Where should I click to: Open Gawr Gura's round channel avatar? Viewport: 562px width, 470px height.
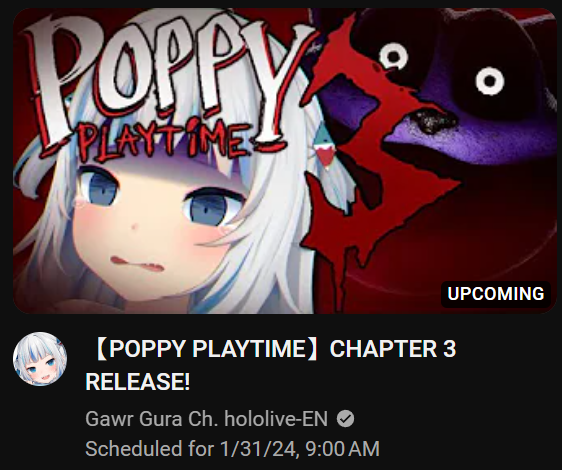point(40,359)
